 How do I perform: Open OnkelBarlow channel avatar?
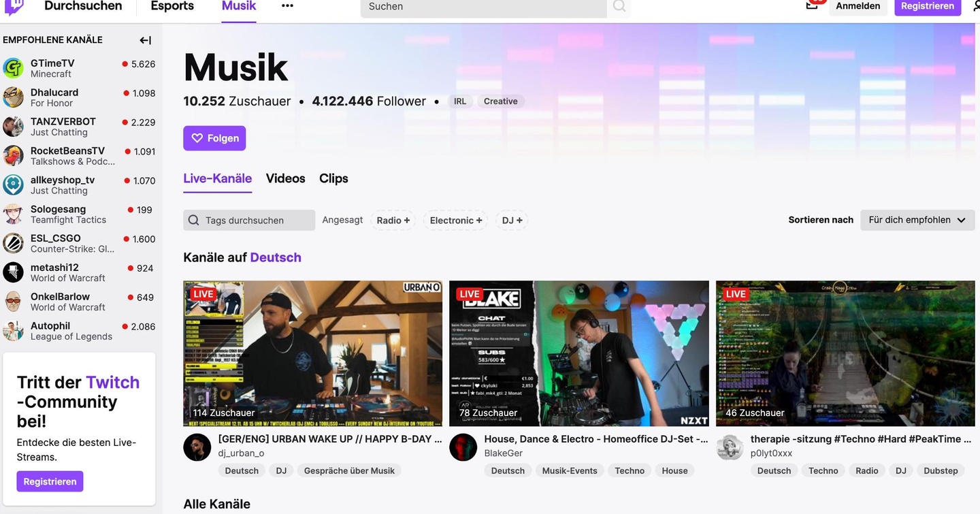tap(13, 302)
